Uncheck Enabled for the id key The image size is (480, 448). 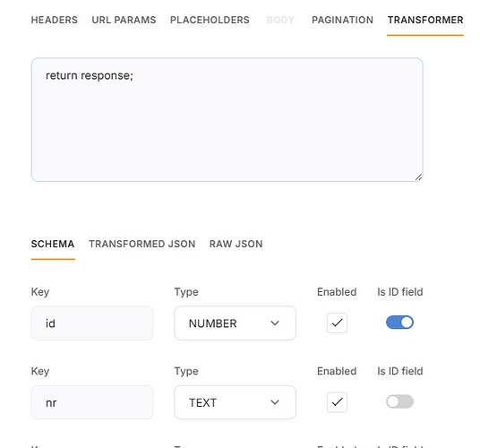[337, 323]
